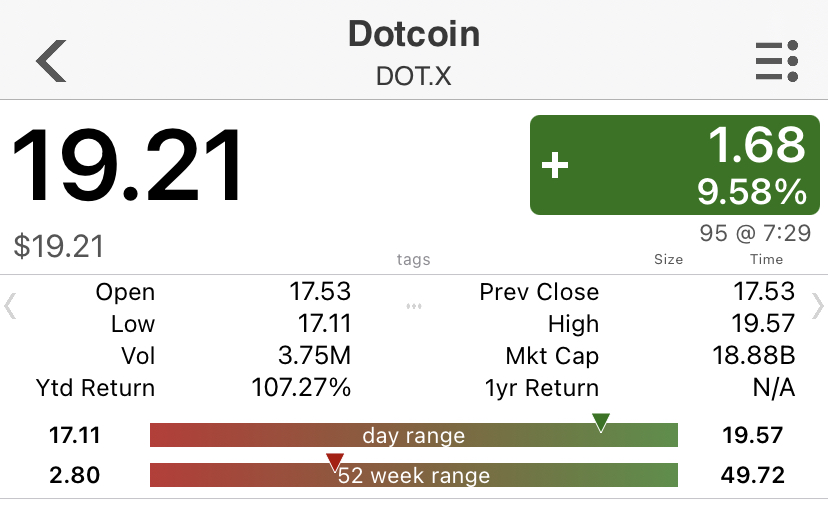
Task: Select the Dotcoin title
Action: click(x=414, y=34)
